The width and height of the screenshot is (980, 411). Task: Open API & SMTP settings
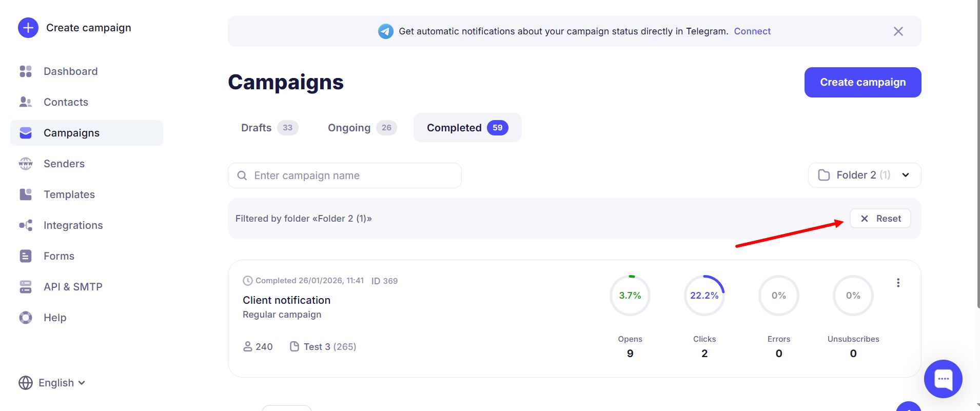[x=72, y=287]
